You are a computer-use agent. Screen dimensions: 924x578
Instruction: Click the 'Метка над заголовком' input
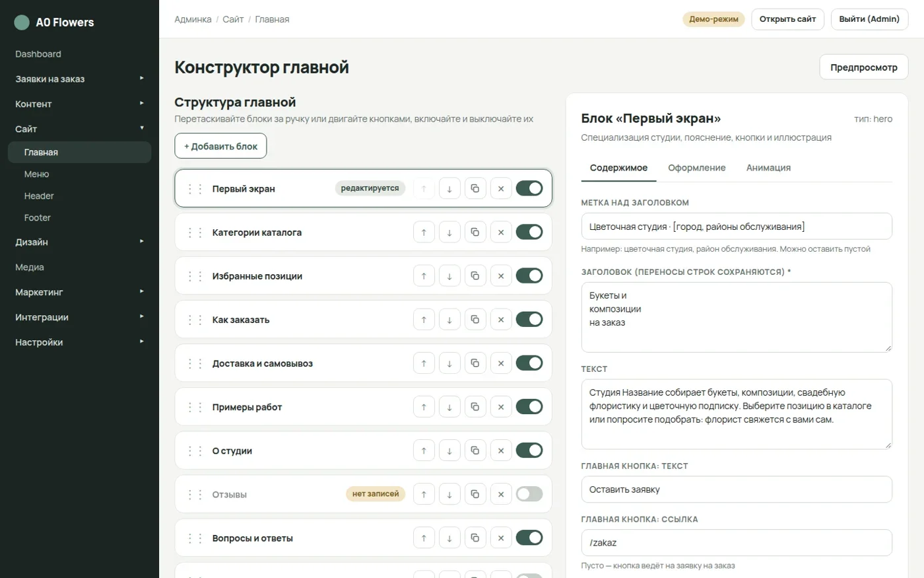737,227
